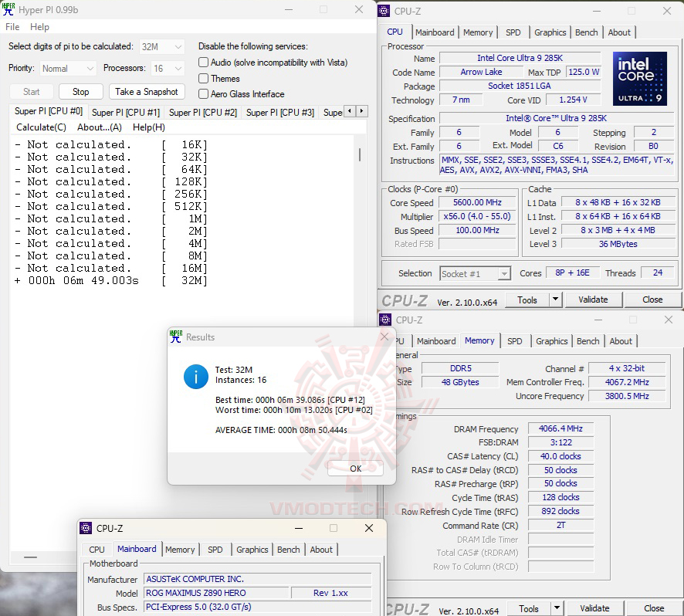Open Bench tab in top CPU-Z window
The height and width of the screenshot is (616, 684).
pos(586,32)
